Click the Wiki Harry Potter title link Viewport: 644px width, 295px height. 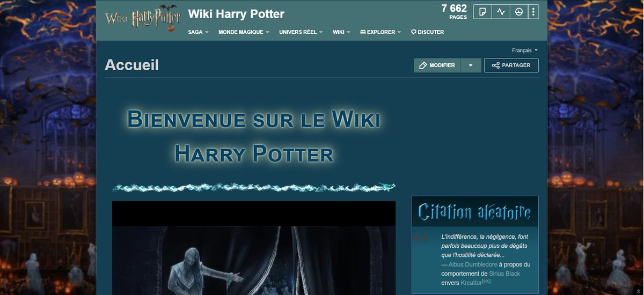pyautogui.click(x=236, y=14)
